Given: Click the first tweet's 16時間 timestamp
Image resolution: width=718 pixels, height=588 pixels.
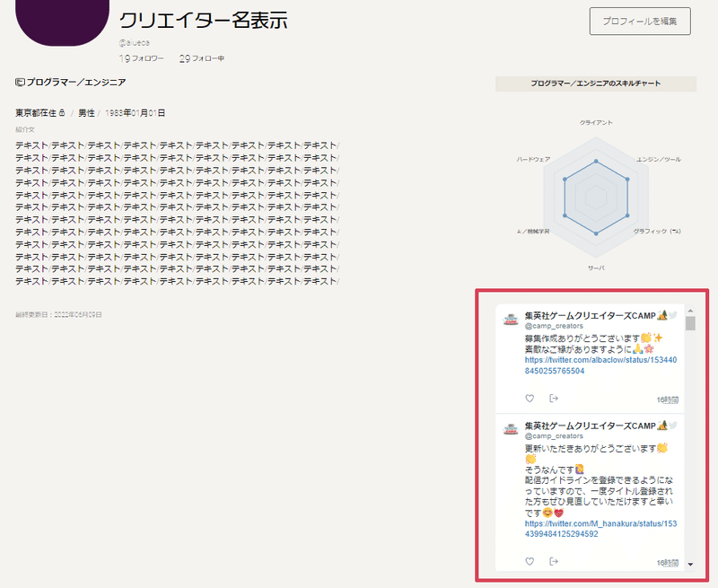Looking at the screenshot, I should [x=667, y=400].
